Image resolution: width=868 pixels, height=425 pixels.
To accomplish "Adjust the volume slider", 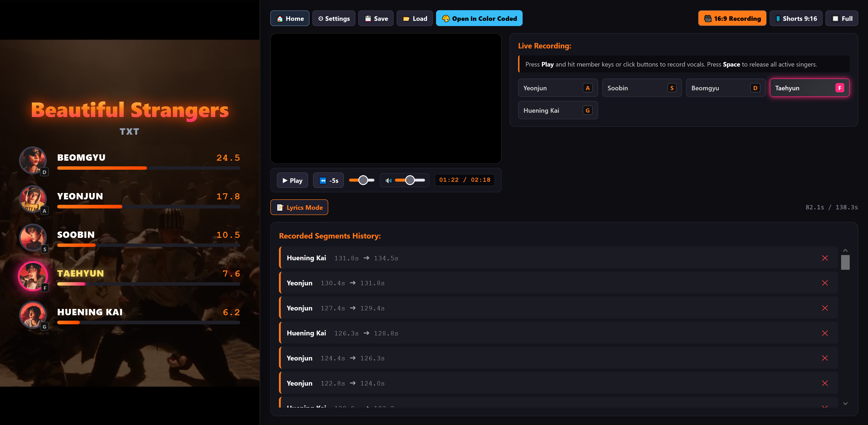I will (410, 180).
